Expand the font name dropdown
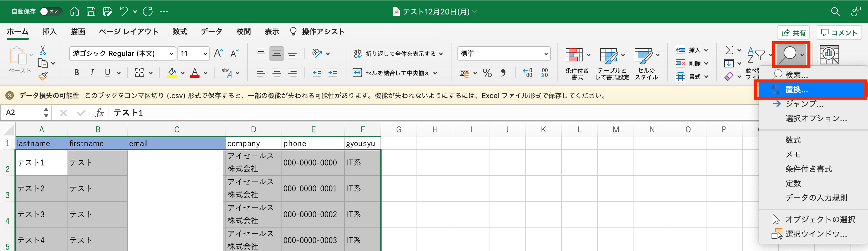 pyautogui.click(x=171, y=54)
